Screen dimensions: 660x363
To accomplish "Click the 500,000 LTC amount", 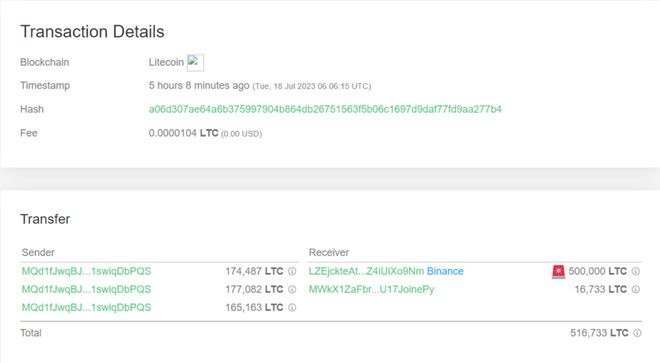I will (x=597, y=271).
